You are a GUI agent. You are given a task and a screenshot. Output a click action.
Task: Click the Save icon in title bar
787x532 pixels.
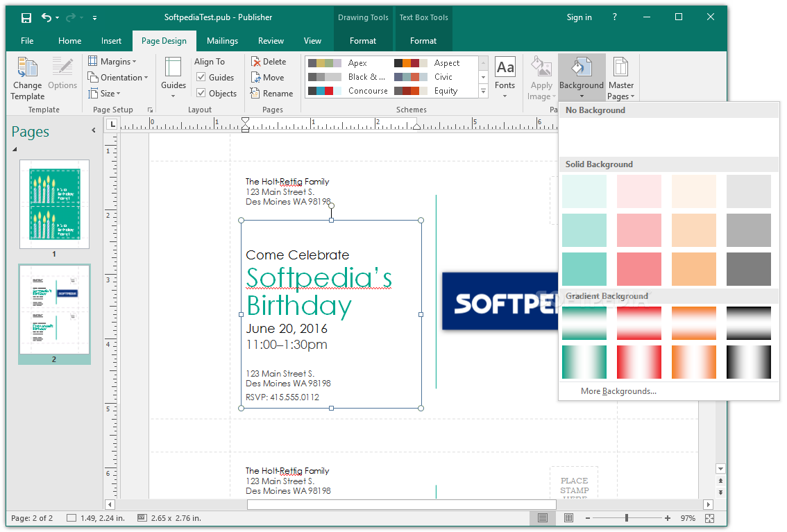[26, 17]
